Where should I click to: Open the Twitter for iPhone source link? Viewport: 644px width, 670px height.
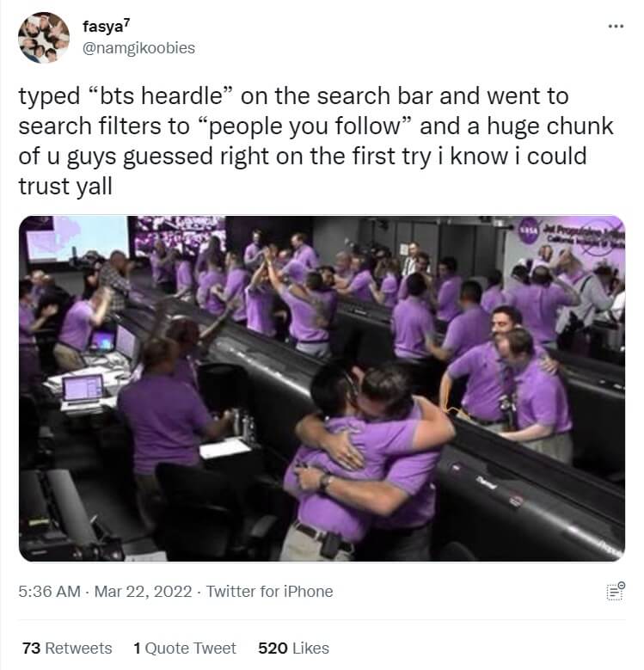(x=269, y=592)
